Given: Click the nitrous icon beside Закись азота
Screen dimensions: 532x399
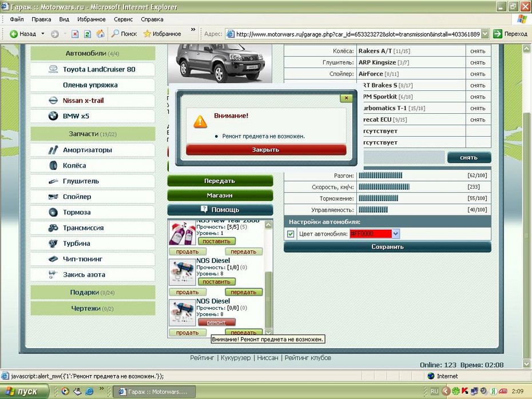Looking at the screenshot, I should click(x=52, y=274).
